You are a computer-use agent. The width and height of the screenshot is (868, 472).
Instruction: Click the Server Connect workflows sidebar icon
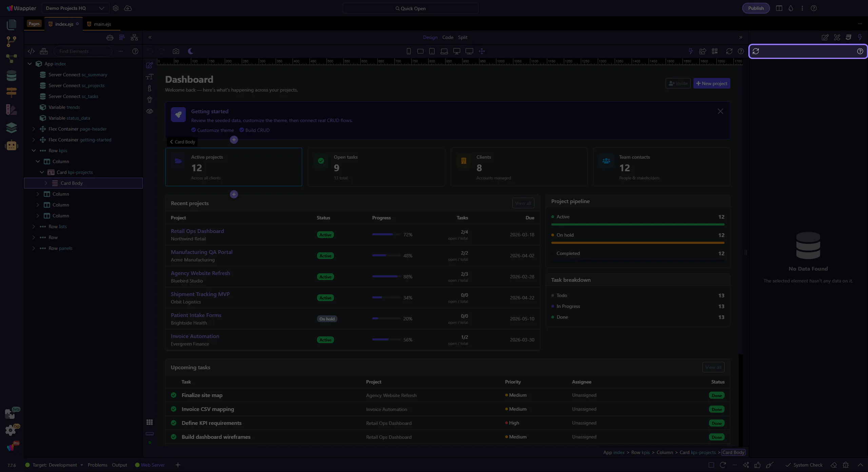tap(11, 58)
